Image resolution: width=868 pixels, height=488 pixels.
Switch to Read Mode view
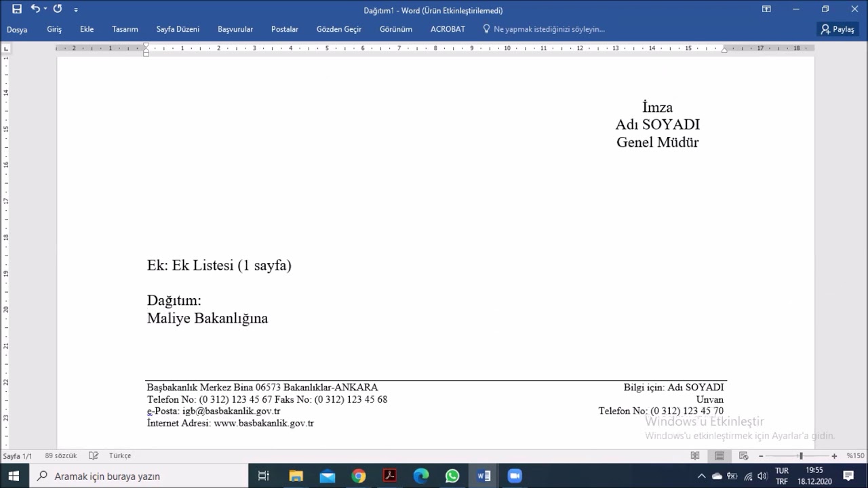695,456
